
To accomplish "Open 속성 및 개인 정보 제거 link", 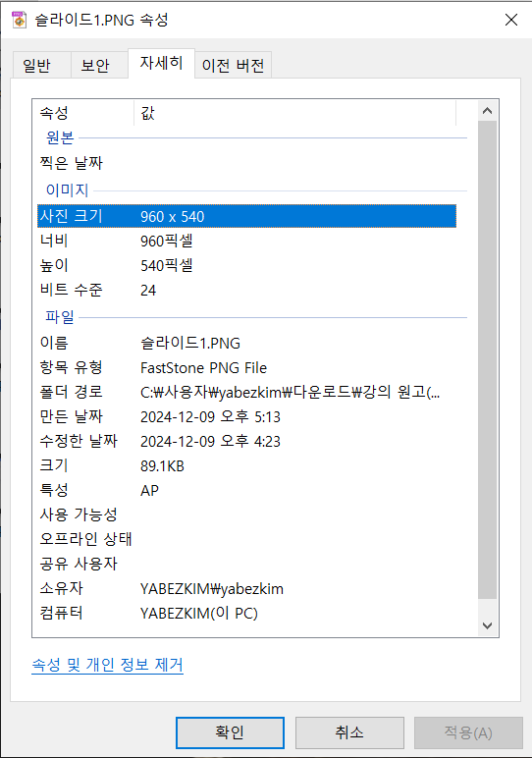I will click(107, 665).
